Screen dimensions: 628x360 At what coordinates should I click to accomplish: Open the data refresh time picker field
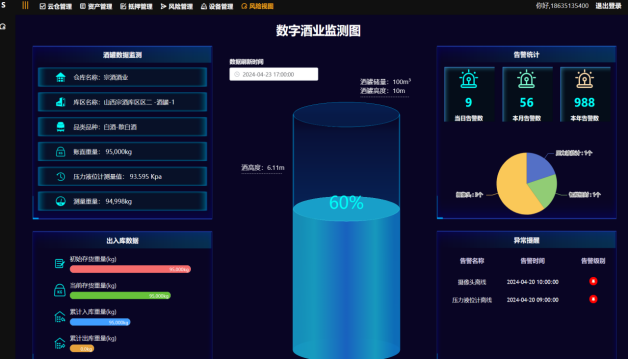(x=274, y=74)
